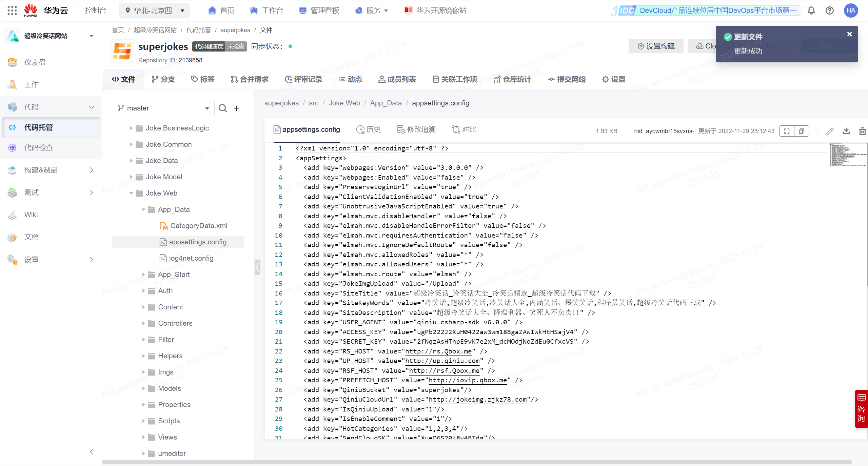
Task: Open the repository Settings (设置) tab
Action: 614,79
